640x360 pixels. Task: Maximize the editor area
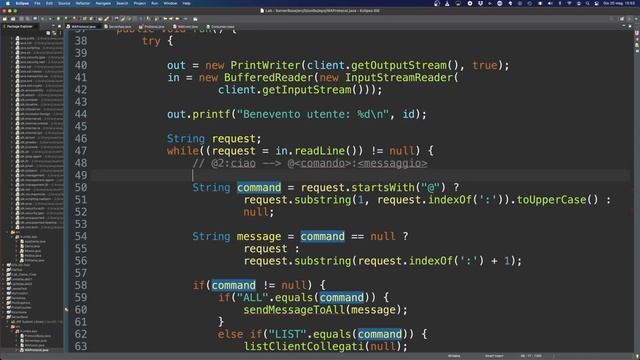630,26
